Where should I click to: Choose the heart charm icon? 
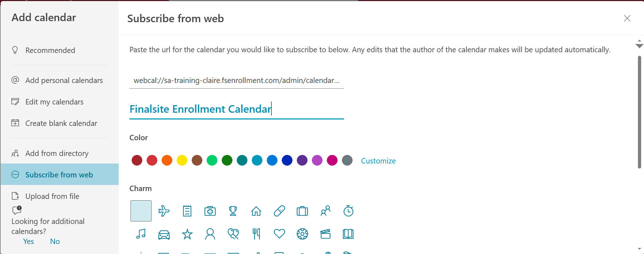[x=279, y=234]
